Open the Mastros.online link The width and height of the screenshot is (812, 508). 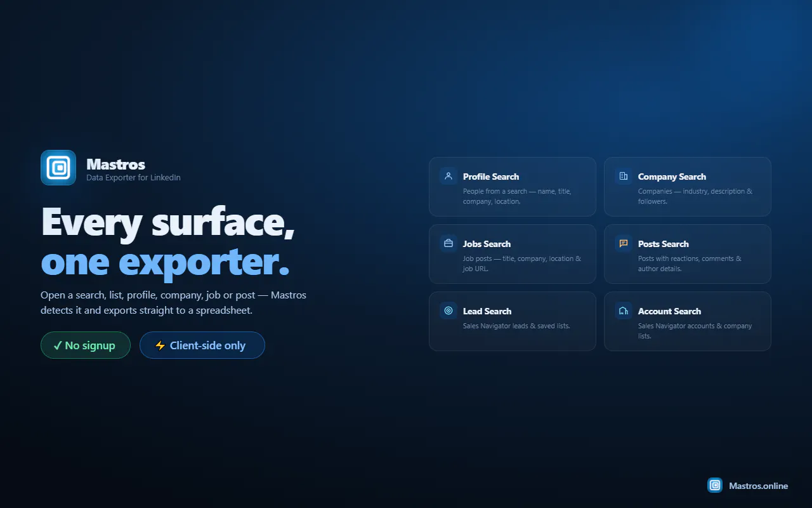pos(759,486)
